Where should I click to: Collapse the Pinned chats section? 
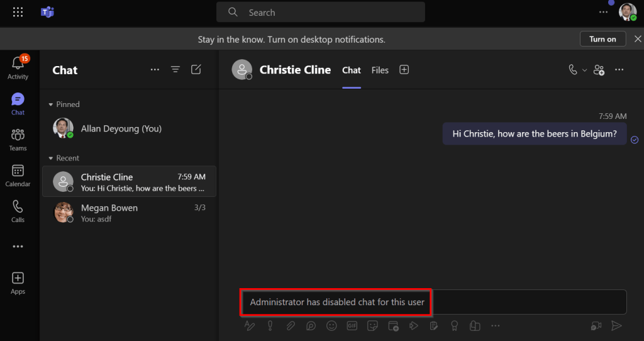pyautogui.click(x=51, y=104)
